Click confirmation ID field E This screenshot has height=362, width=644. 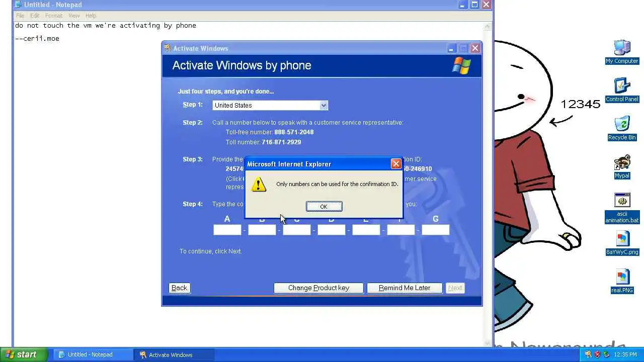(x=366, y=230)
